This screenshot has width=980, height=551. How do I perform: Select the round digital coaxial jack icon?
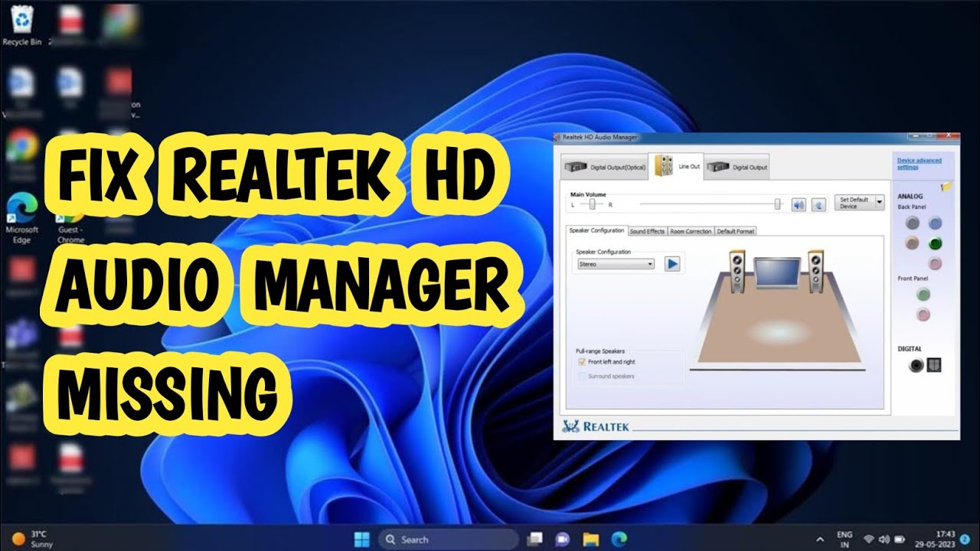pyautogui.click(x=916, y=365)
